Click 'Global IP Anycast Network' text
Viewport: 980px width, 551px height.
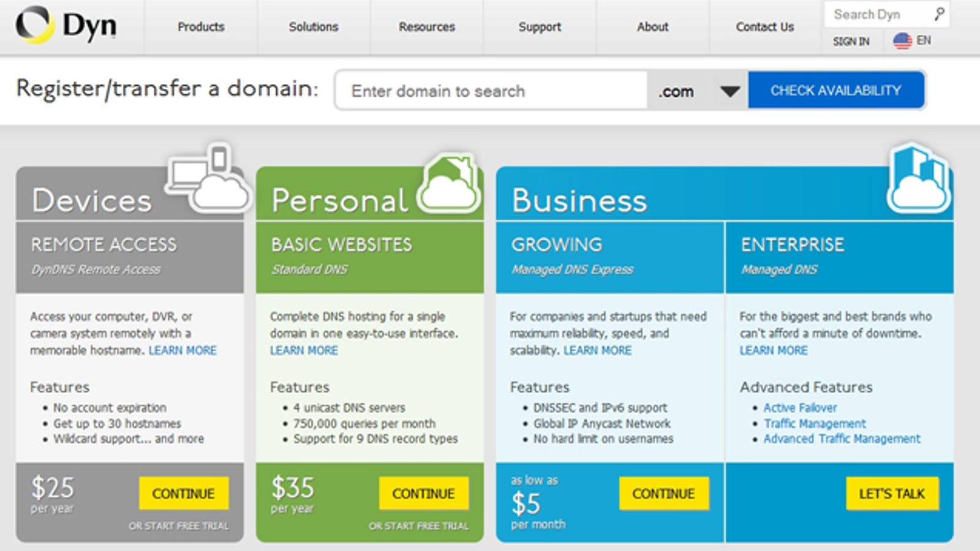602,424
